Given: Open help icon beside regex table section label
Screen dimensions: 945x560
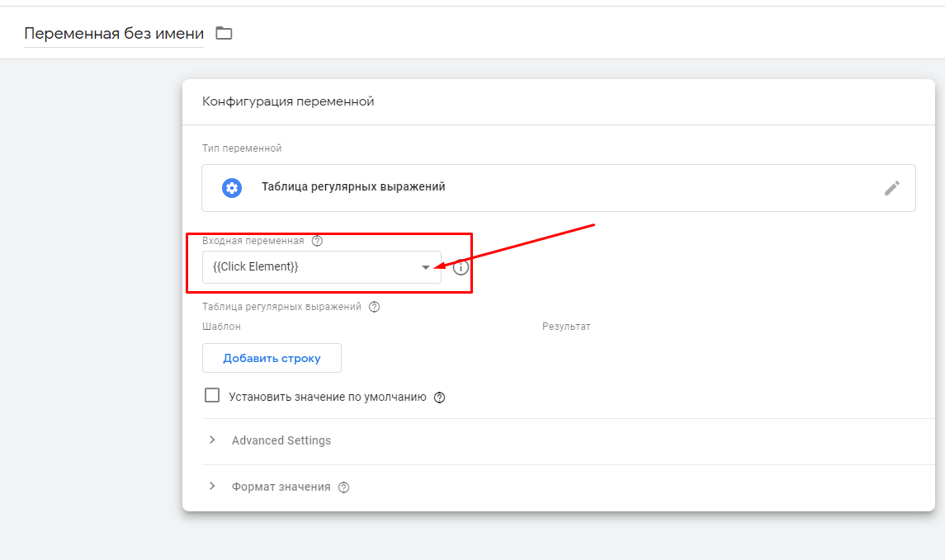Looking at the screenshot, I should (x=374, y=307).
